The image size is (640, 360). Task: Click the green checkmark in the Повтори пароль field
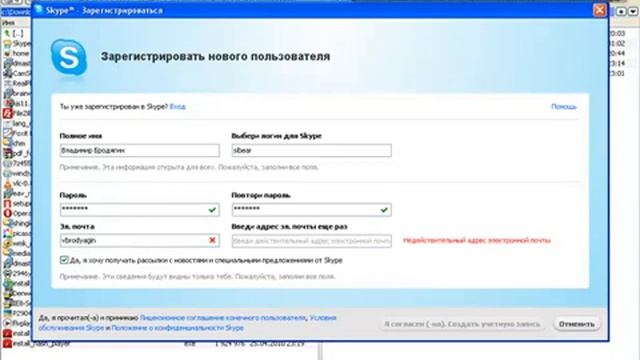(x=384, y=210)
